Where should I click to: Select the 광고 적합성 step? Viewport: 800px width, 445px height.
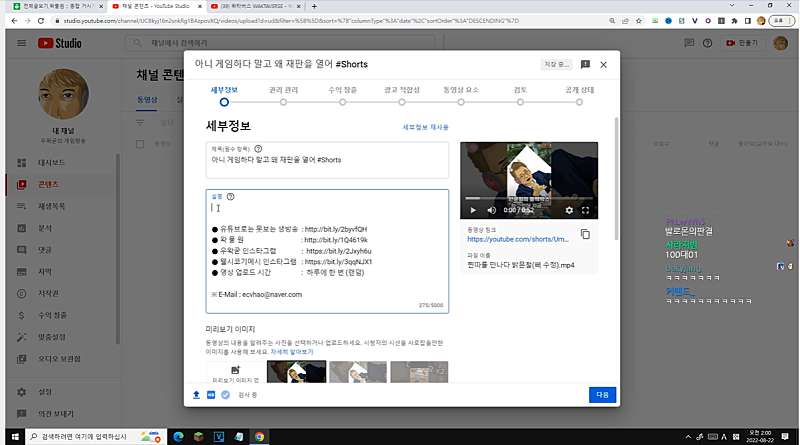pyautogui.click(x=401, y=101)
